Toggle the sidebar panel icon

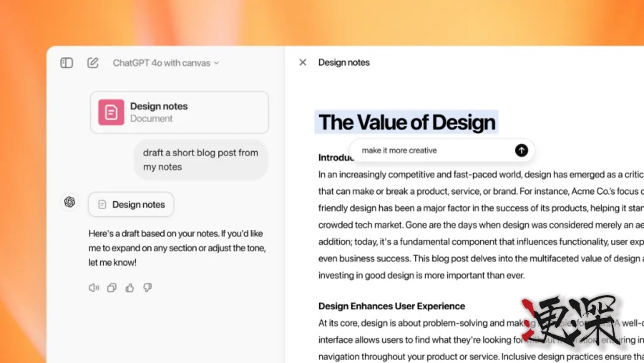click(x=67, y=63)
